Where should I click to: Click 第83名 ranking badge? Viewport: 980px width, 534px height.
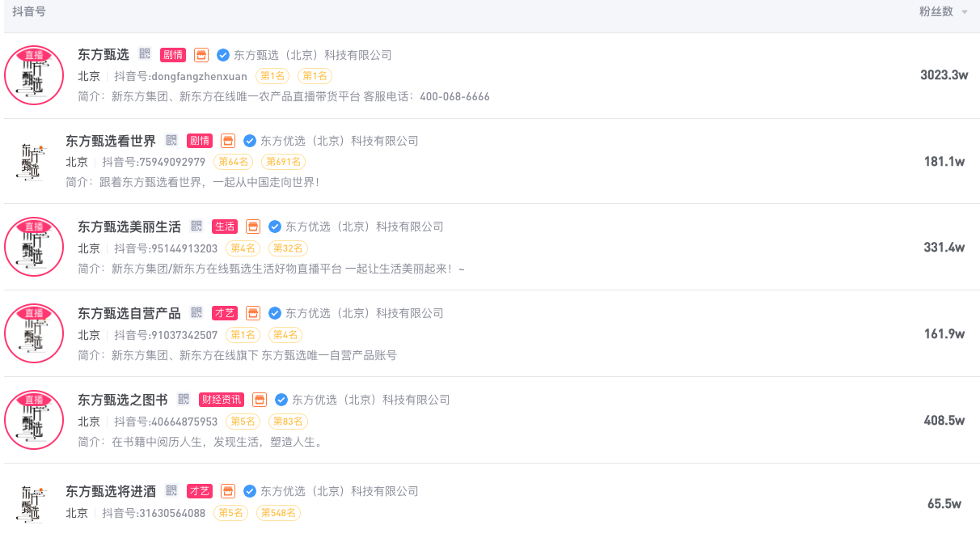[288, 422]
